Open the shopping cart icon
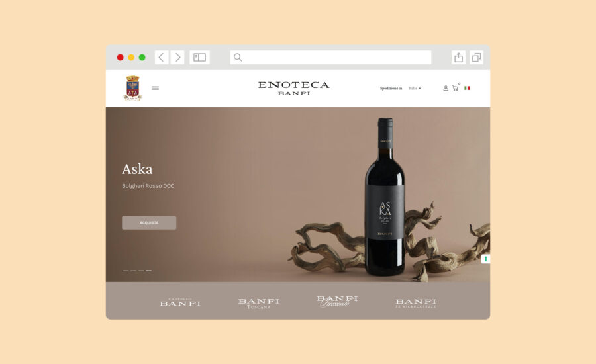The width and height of the screenshot is (596, 364). [x=455, y=88]
